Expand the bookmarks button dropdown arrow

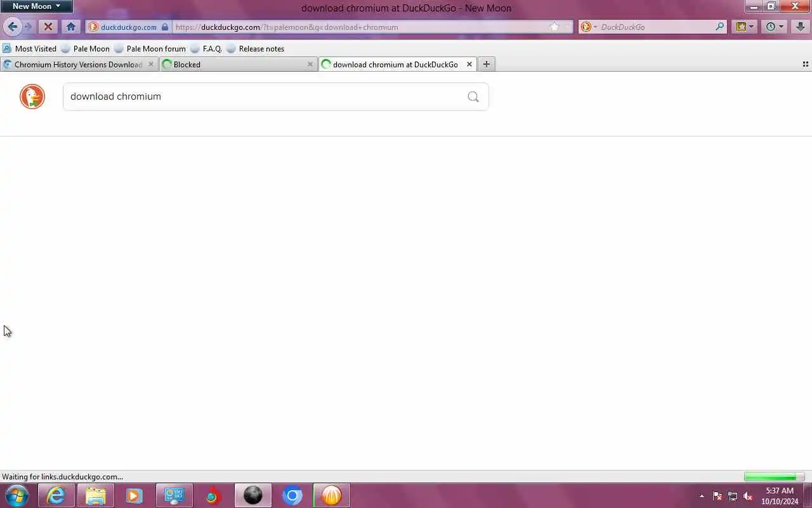click(752, 27)
